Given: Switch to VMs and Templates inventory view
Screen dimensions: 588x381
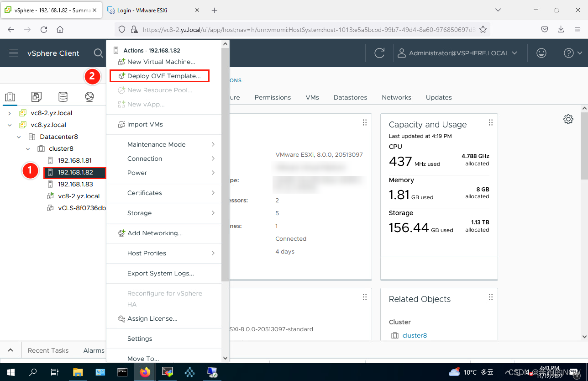Looking at the screenshot, I should coord(37,97).
